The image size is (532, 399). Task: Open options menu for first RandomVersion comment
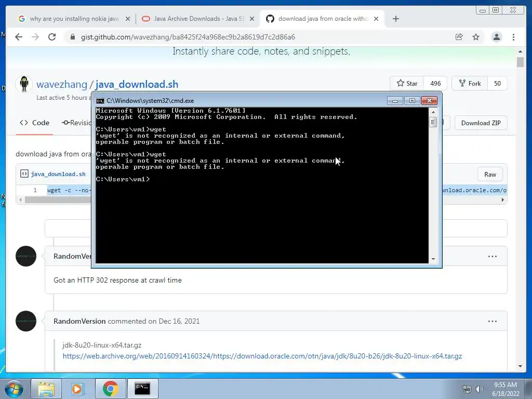(x=493, y=257)
